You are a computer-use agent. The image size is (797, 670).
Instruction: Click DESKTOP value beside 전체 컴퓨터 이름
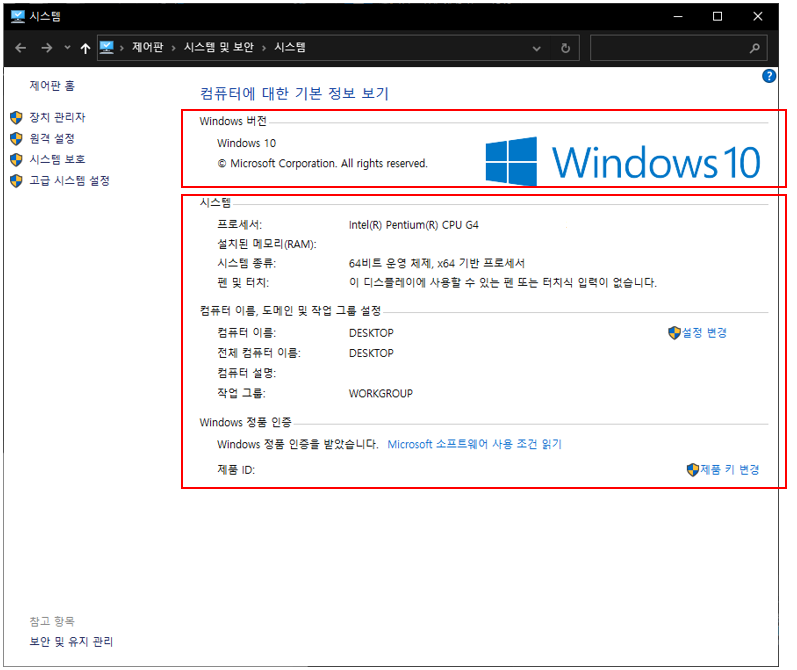coord(371,353)
